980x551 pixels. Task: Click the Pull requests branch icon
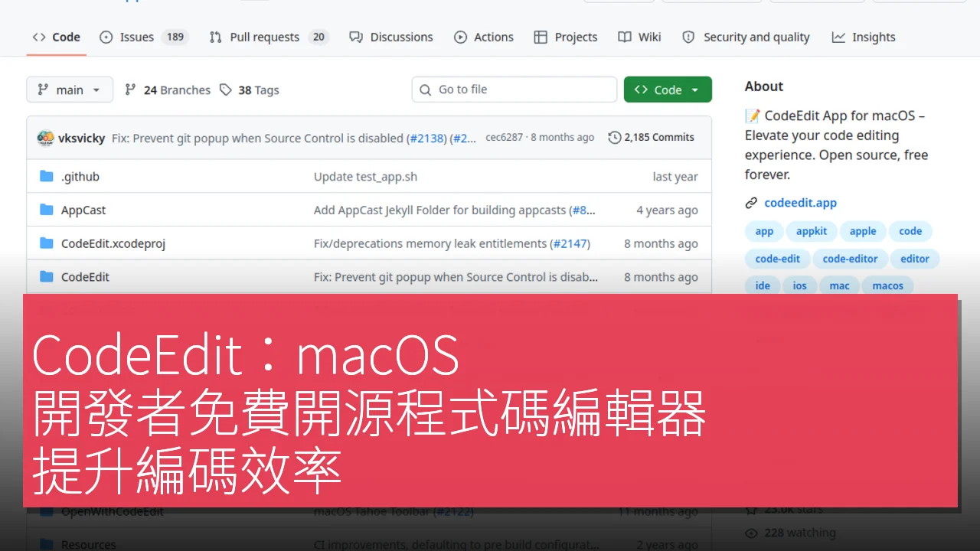[x=216, y=37]
